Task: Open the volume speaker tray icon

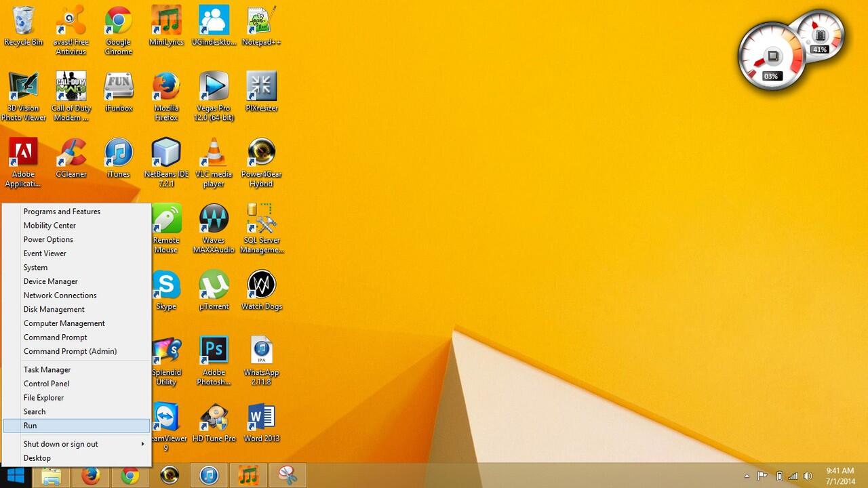Action: [x=808, y=476]
